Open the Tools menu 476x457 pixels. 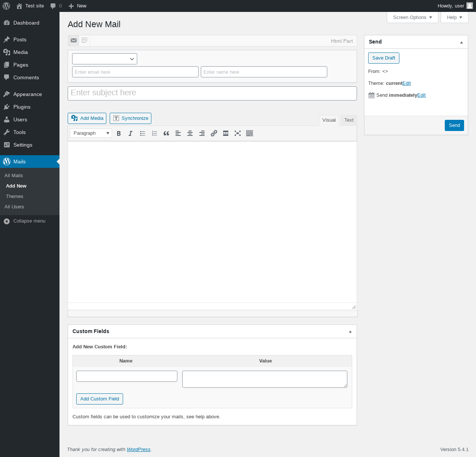pyautogui.click(x=30, y=132)
